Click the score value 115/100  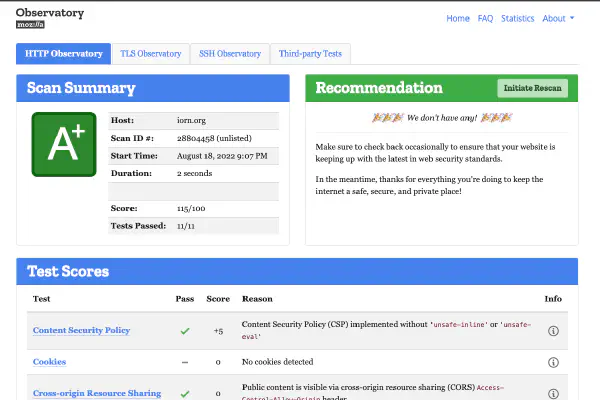coord(191,208)
